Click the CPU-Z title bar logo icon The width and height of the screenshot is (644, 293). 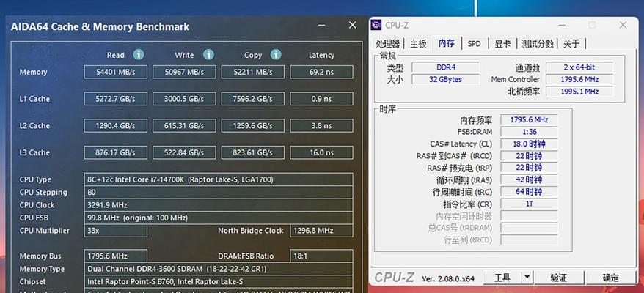(376, 26)
